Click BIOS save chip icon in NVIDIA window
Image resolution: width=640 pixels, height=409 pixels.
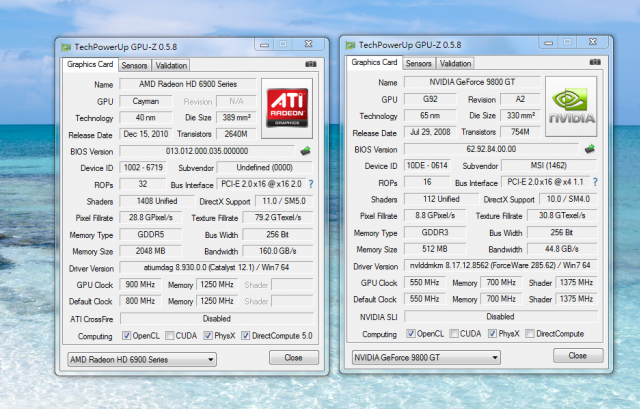click(x=589, y=149)
